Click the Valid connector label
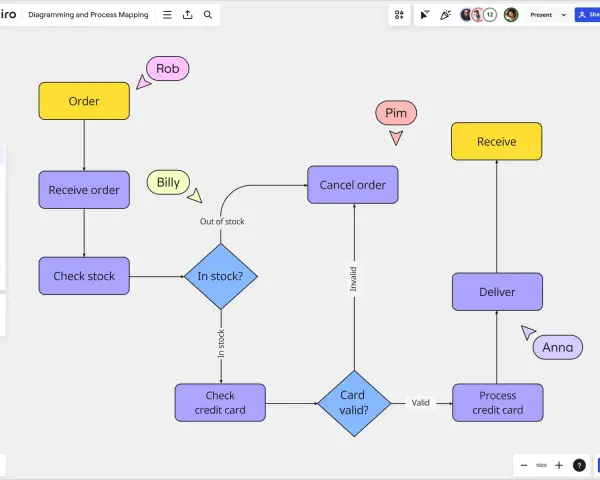Screen dimensions: 600x480 click(x=421, y=403)
